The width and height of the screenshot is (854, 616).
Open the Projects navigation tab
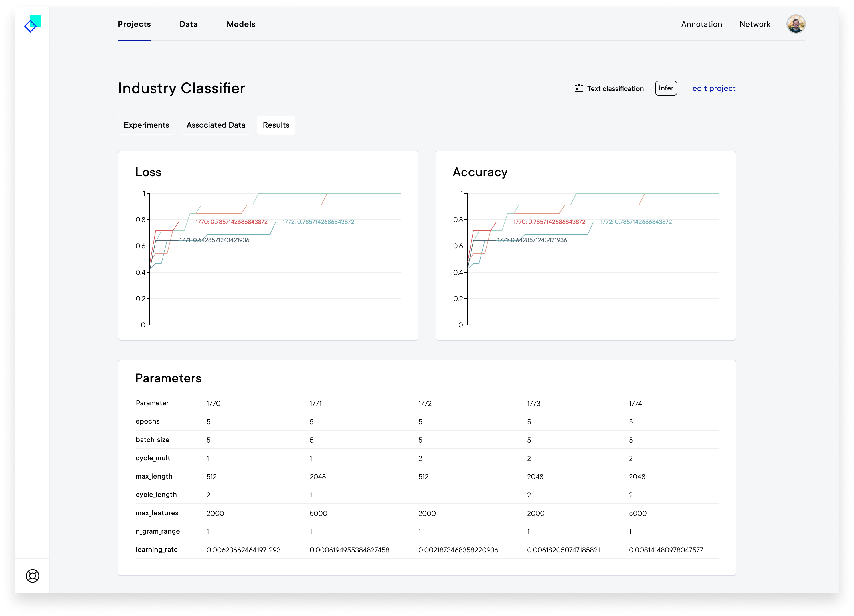click(x=134, y=24)
